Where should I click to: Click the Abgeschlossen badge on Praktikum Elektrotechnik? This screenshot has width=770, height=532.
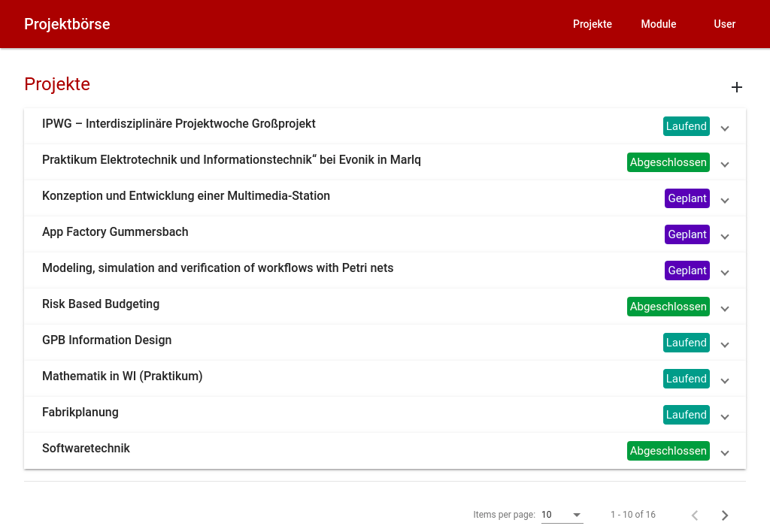point(668,162)
